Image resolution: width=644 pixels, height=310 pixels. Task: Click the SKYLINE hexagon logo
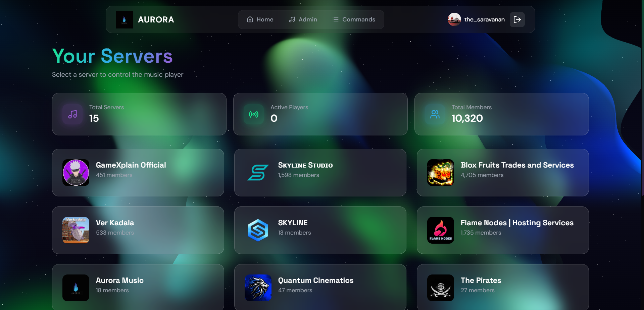pyautogui.click(x=258, y=230)
